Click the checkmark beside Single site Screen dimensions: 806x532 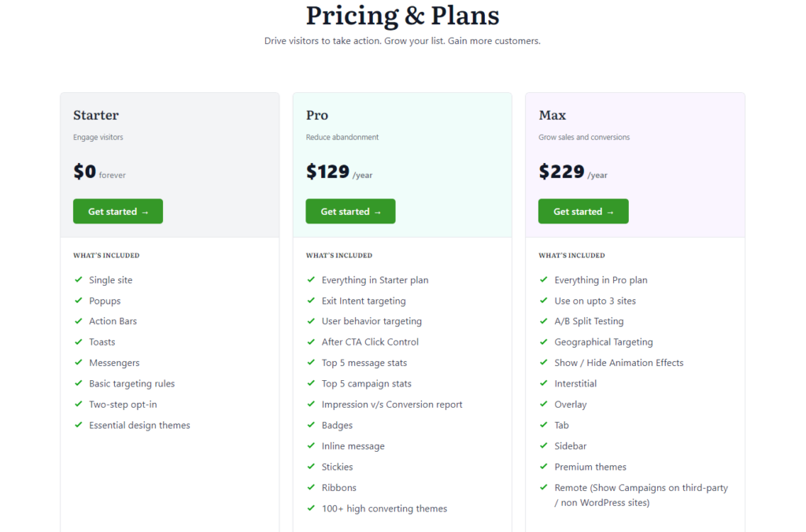78,279
